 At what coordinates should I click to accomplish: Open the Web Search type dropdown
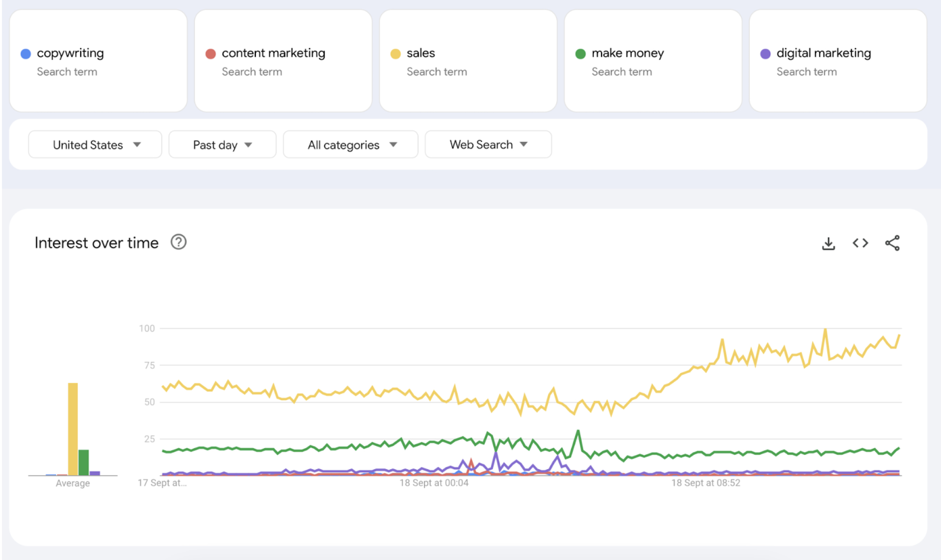488,144
